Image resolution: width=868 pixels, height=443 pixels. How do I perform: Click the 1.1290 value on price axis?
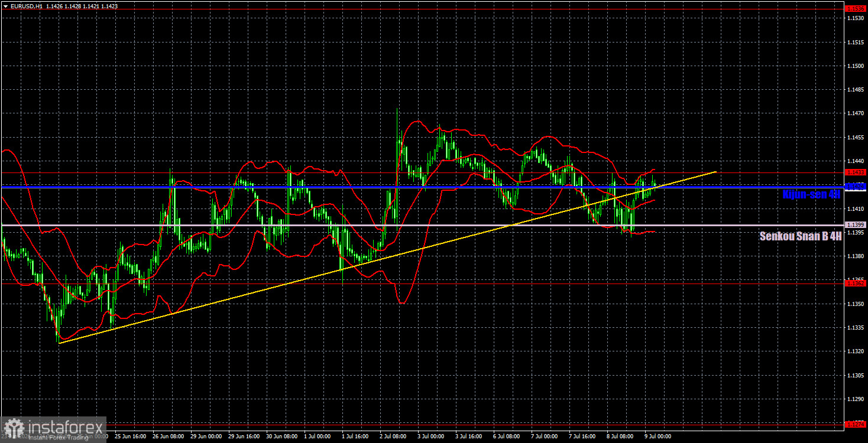856,399
